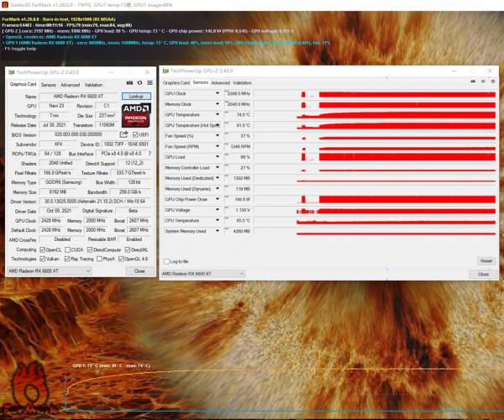
Task: Expand the GPU Clock sensor dropdown
Action: click(218, 93)
